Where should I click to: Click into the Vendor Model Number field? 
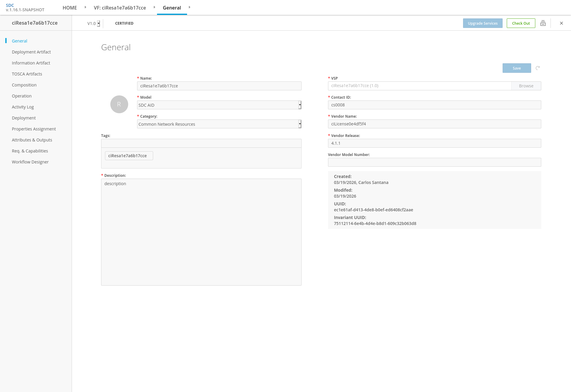[x=434, y=162]
